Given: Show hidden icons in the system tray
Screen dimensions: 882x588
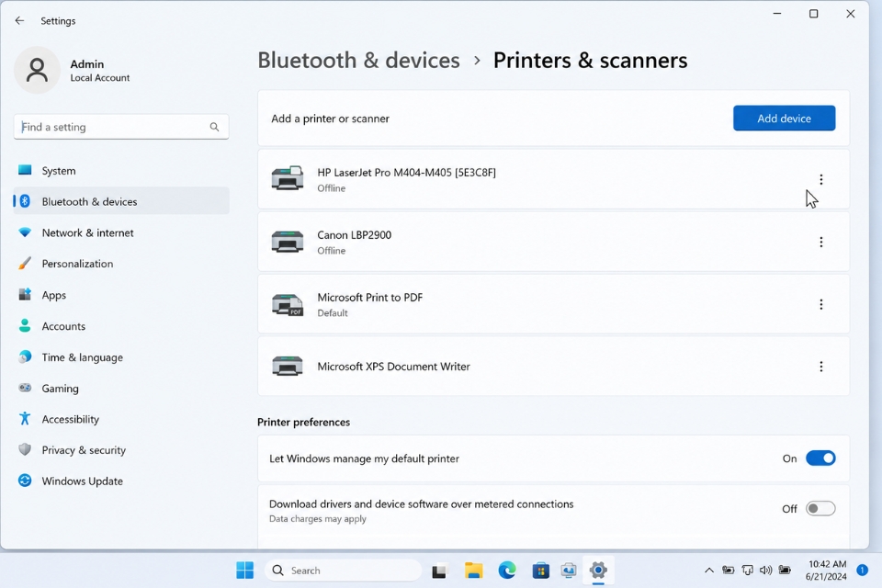Looking at the screenshot, I should point(709,570).
